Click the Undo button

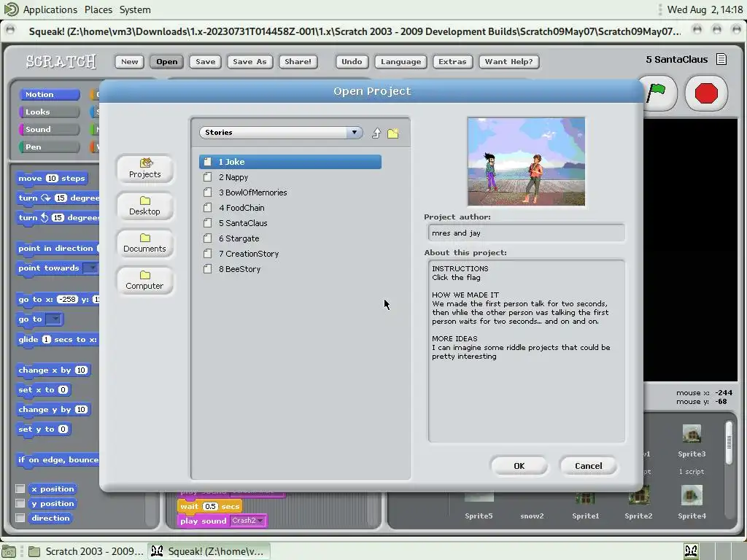pyautogui.click(x=352, y=61)
